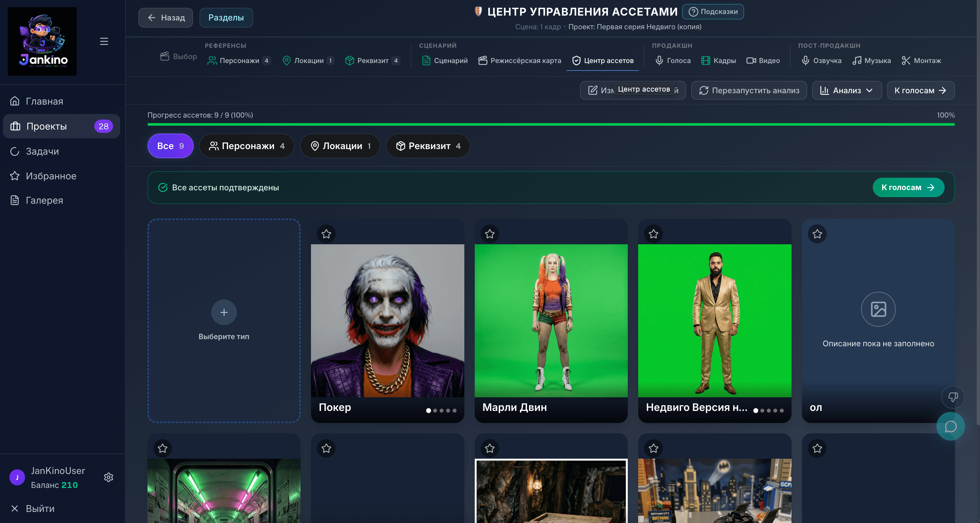Screen dimensions: 980x523
Task: Open the Недвиго gold suit thumbnail
Action: (715, 321)
